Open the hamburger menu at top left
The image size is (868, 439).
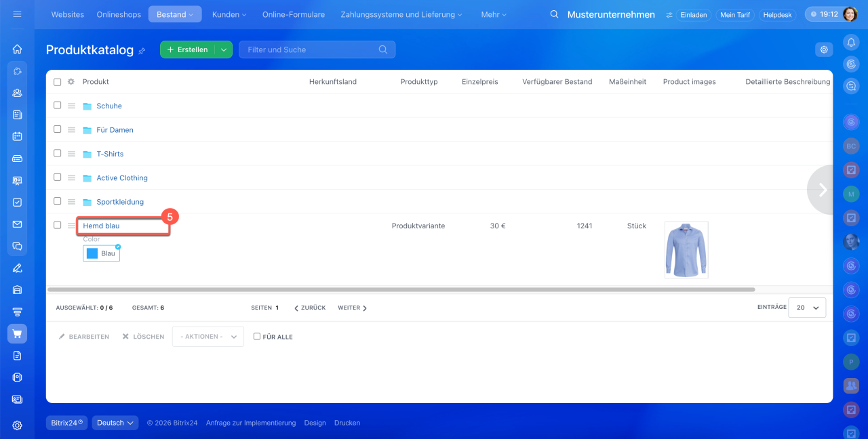[x=17, y=14]
